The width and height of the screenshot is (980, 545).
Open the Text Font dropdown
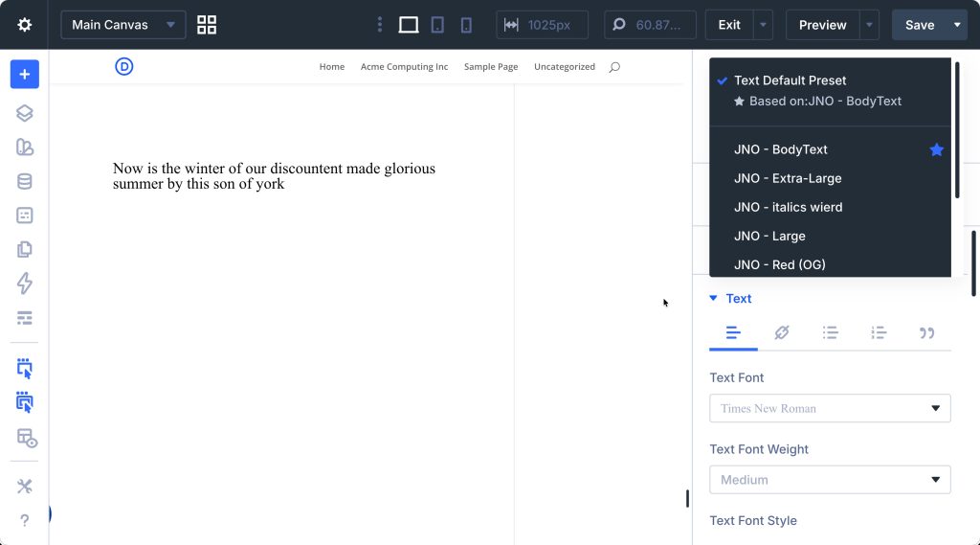pos(830,408)
